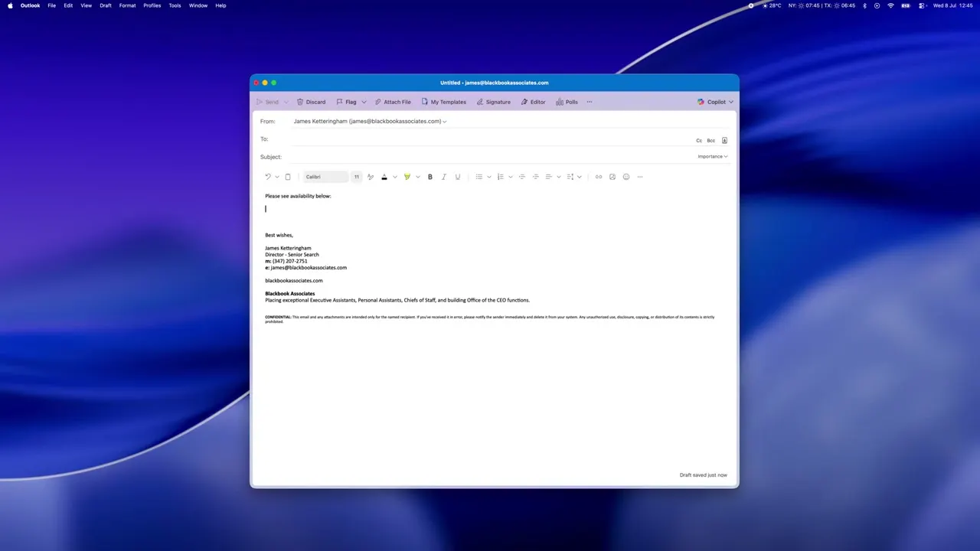Click into the To recipients field
Screen dimensions: 980x551
click(x=490, y=139)
